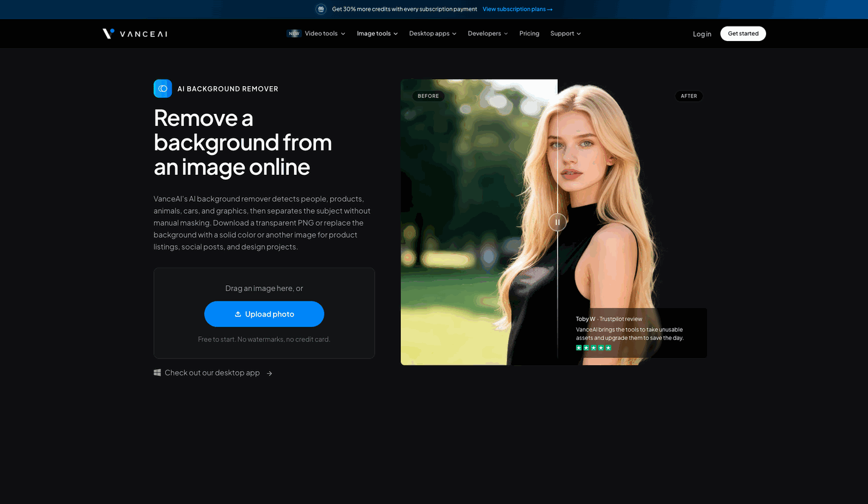Click the Log in link
The height and width of the screenshot is (504, 868).
tap(702, 34)
